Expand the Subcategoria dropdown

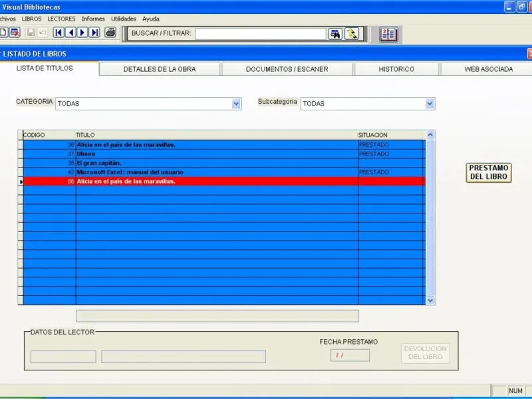(x=430, y=104)
